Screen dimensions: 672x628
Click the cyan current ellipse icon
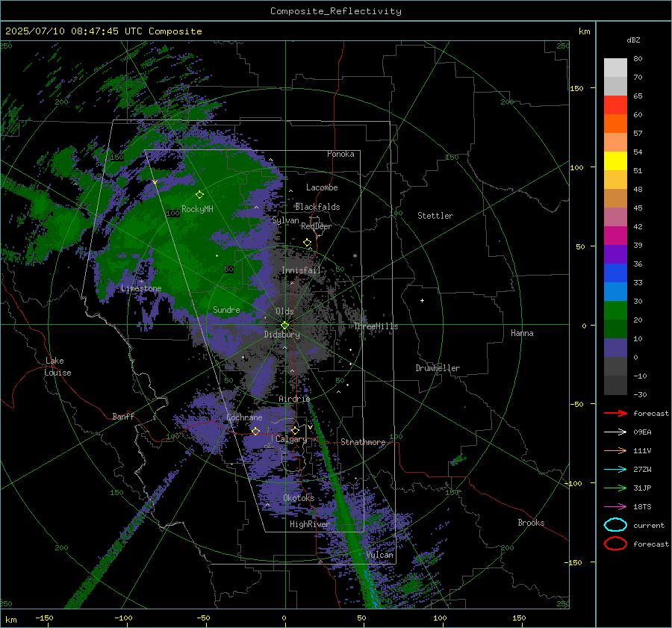click(x=615, y=525)
